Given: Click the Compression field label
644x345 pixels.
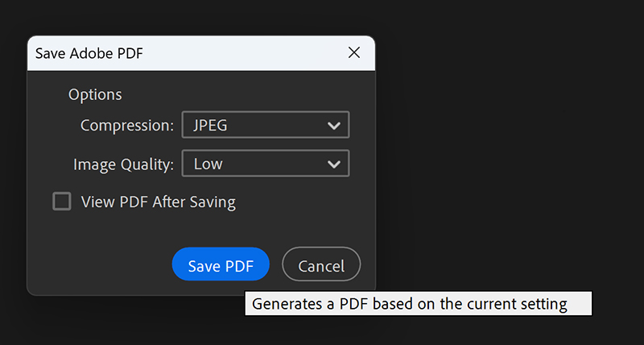Looking at the screenshot, I should 127,125.
